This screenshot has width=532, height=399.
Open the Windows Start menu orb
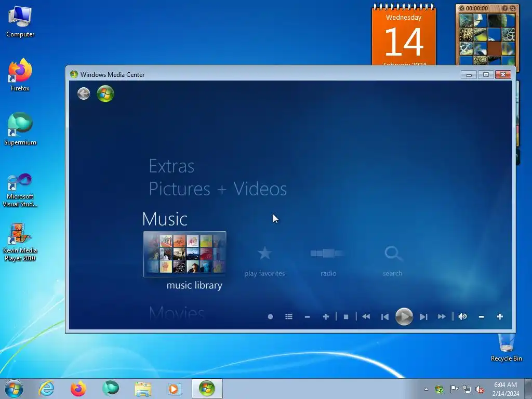14,389
